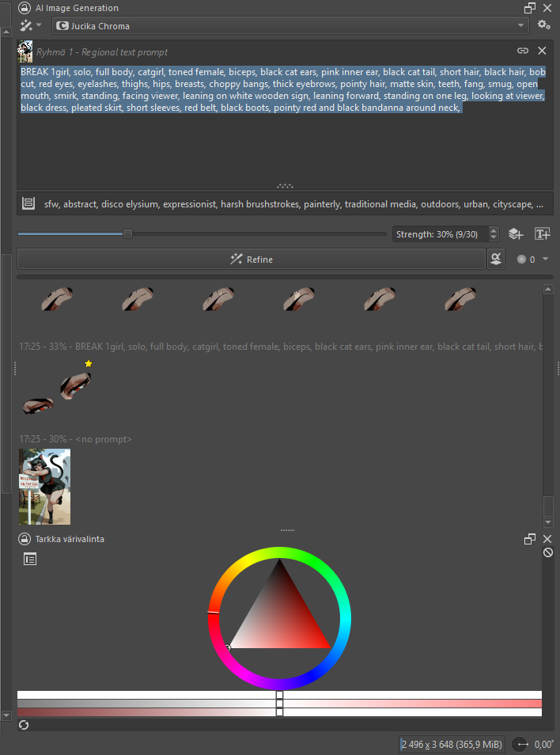The width and height of the screenshot is (560, 755).
Task: Click the color selector reset refresh icon
Action: pos(24,725)
